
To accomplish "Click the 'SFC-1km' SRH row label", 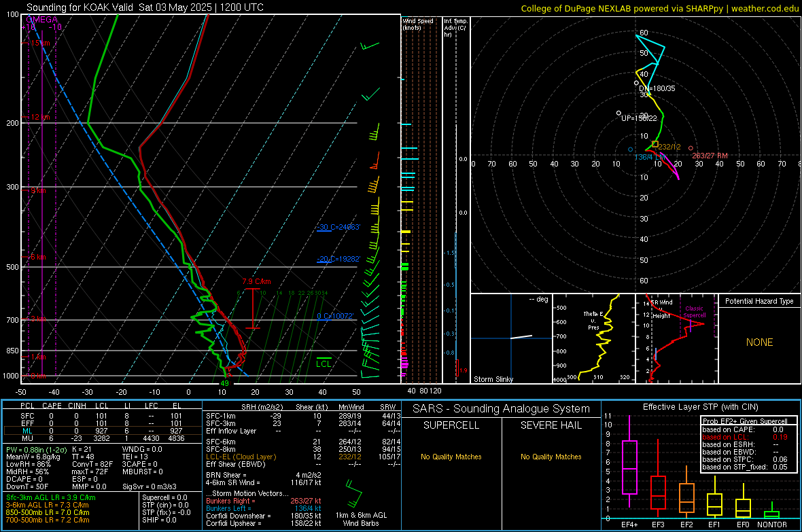I will point(221,416).
